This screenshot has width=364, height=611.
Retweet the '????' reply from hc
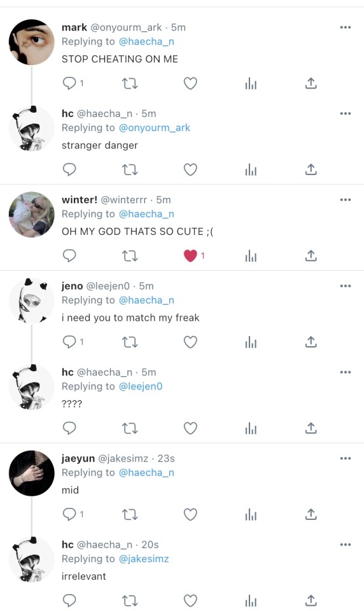130,428
